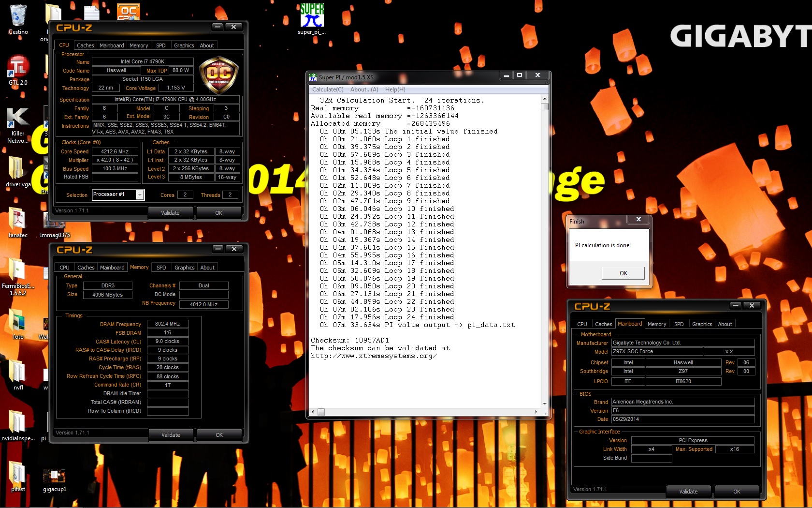The image size is (812, 508).
Task: Click scroll-down arrow in Super PI window
Action: point(545,403)
